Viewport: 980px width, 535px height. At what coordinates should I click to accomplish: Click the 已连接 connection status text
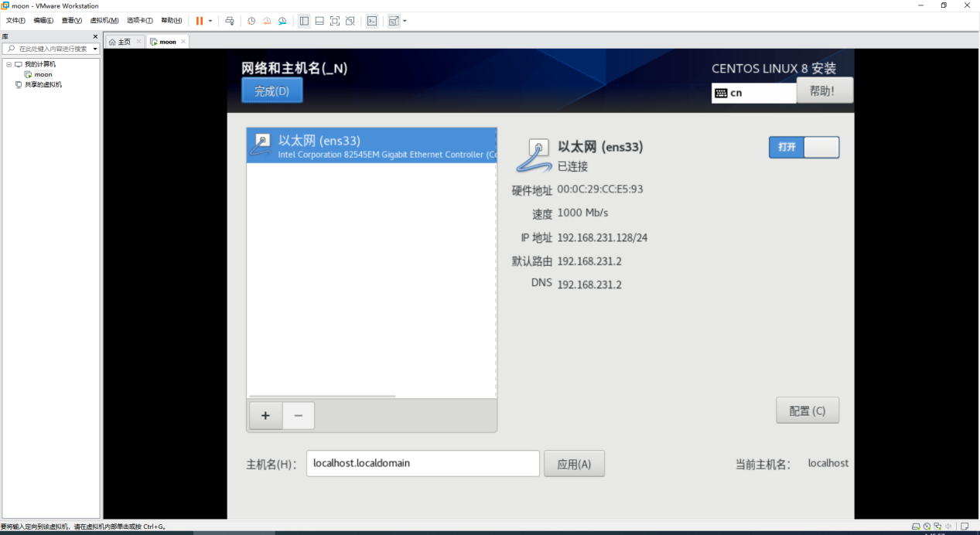[x=573, y=166]
